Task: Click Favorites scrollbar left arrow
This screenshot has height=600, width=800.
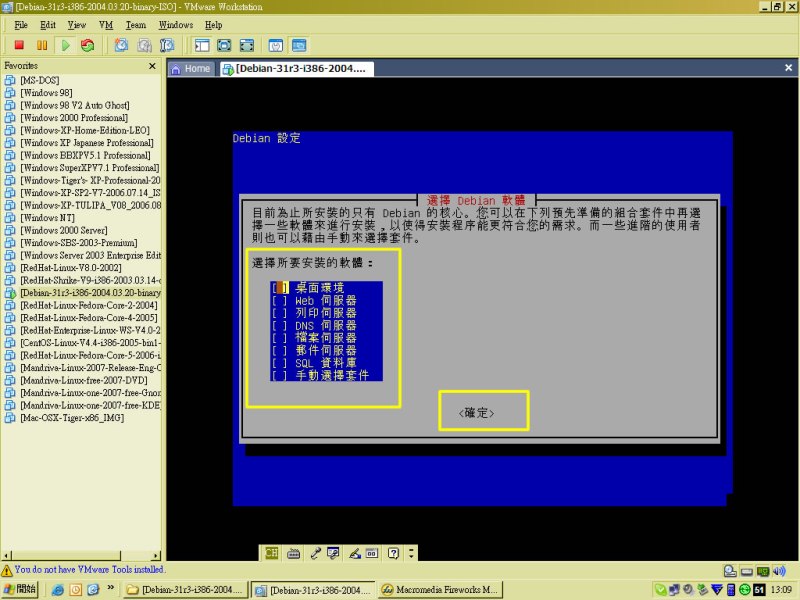Action: (x=6, y=556)
